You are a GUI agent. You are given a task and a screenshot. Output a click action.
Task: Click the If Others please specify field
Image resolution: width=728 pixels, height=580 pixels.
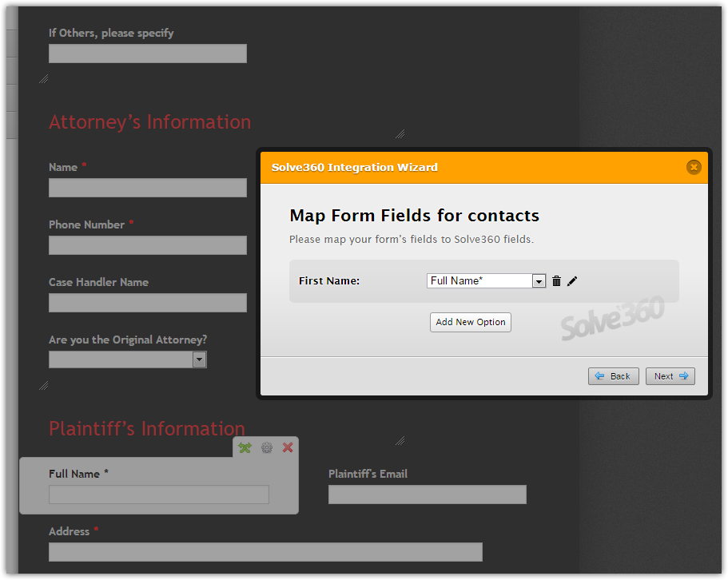tap(148, 54)
